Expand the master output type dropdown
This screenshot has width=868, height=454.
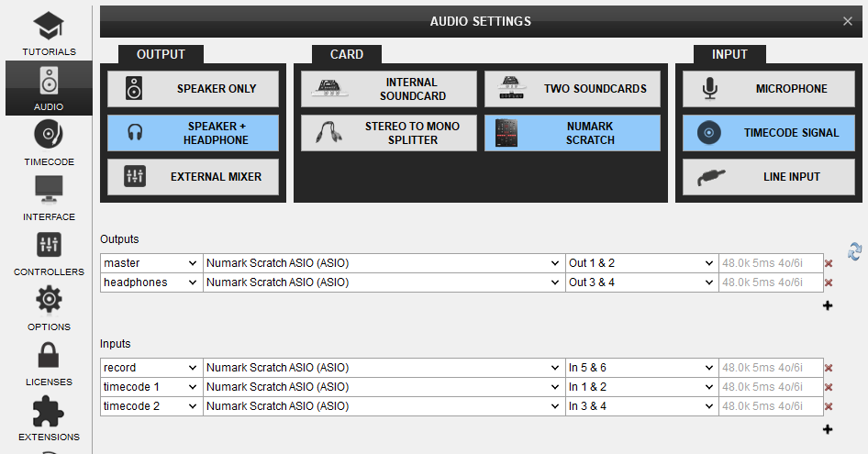point(150,263)
